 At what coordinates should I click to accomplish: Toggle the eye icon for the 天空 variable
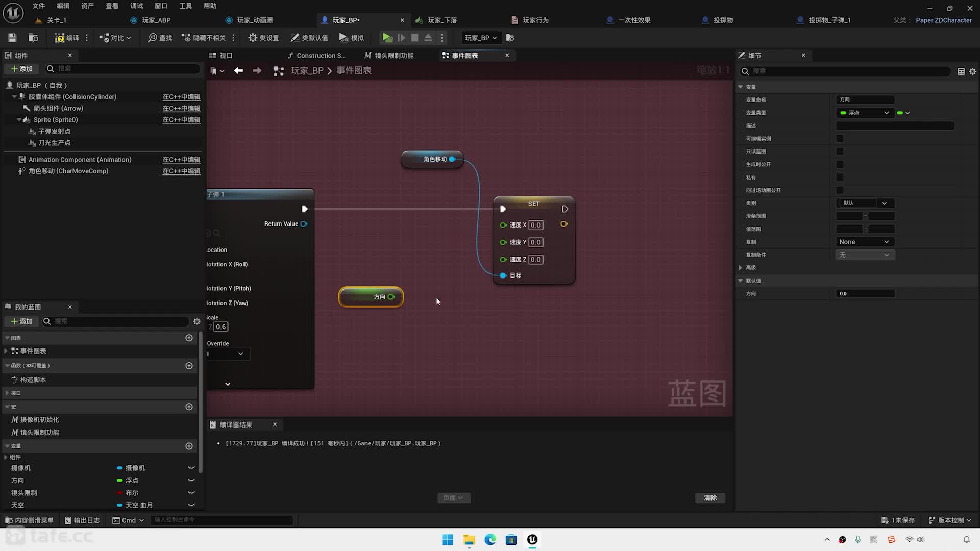[191, 505]
